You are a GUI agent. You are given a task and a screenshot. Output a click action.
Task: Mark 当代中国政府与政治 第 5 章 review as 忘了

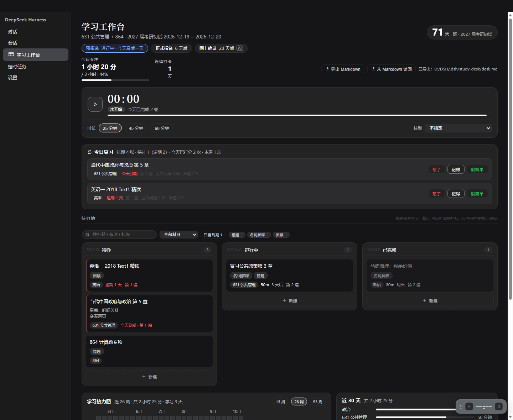tap(436, 170)
